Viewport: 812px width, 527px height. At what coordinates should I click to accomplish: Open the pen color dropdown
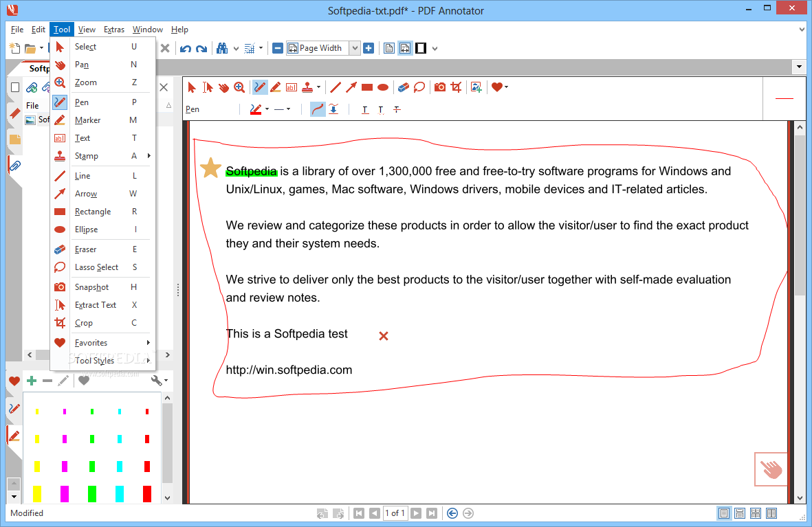(x=267, y=109)
